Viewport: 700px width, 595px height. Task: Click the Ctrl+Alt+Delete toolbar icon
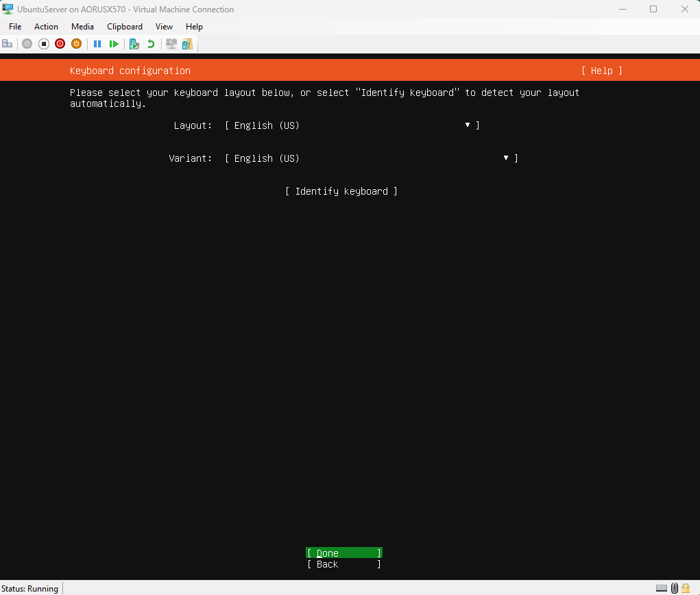[x=7, y=44]
